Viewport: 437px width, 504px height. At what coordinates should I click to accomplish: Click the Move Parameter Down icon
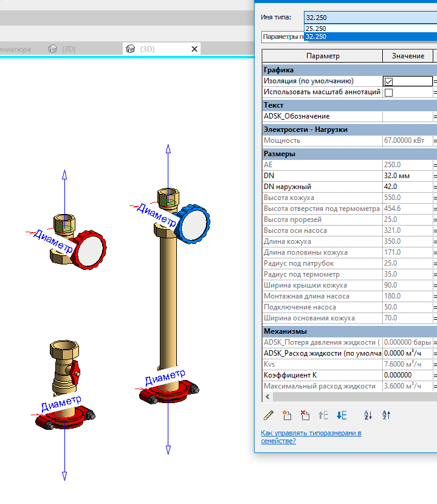[x=342, y=415]
